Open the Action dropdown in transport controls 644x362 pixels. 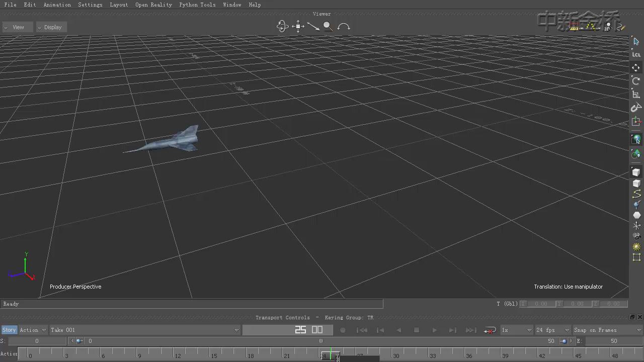[x=33, y=330]
